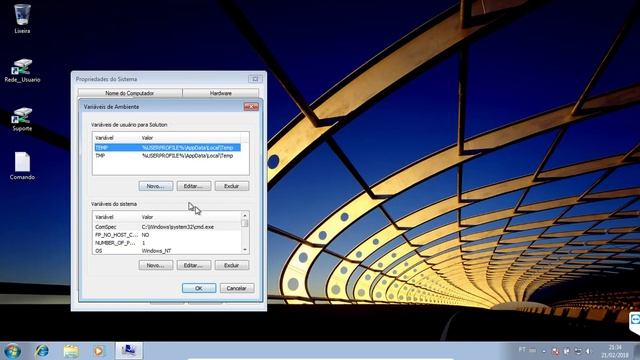Select the FP_NO_HOST_C... system variable row
The width and height of the screenshot is (640, 360).
pyautogui.click(x=167, y=235)
